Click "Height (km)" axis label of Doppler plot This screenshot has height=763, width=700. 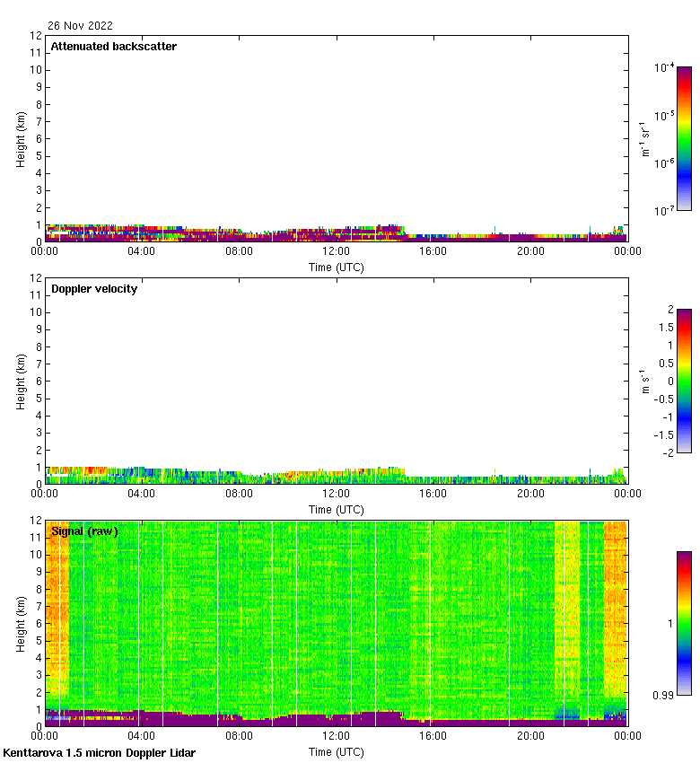tap(22, 381)
